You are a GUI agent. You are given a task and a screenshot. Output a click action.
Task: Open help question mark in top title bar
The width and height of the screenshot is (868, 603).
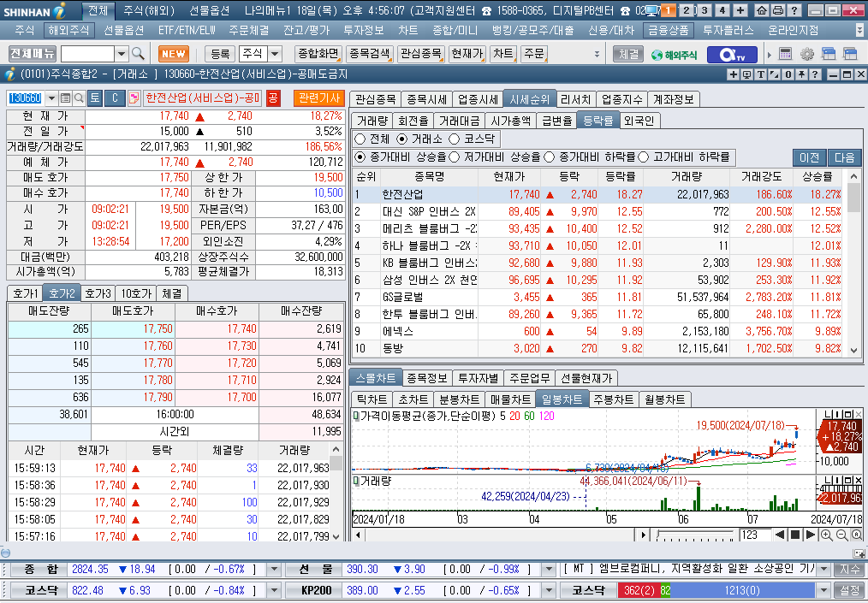(x=794, y=10)
